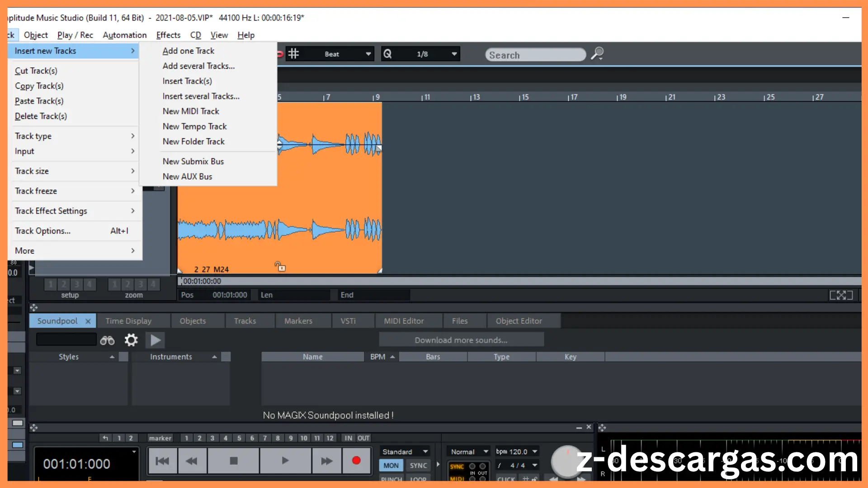Click the binoculars search icon in Soundpool

pyautogui.click(x=107, y=340)
